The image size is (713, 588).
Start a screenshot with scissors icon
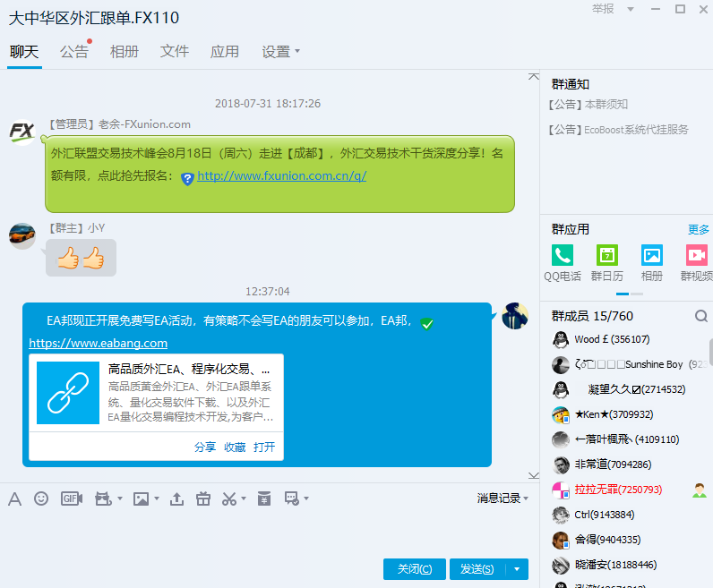229,499
